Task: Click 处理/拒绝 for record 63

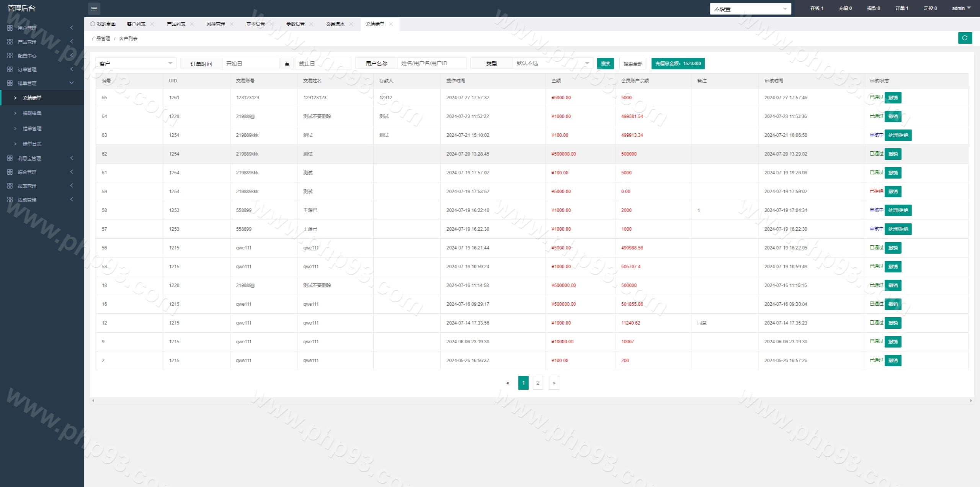Action: [x=898, y=135]
